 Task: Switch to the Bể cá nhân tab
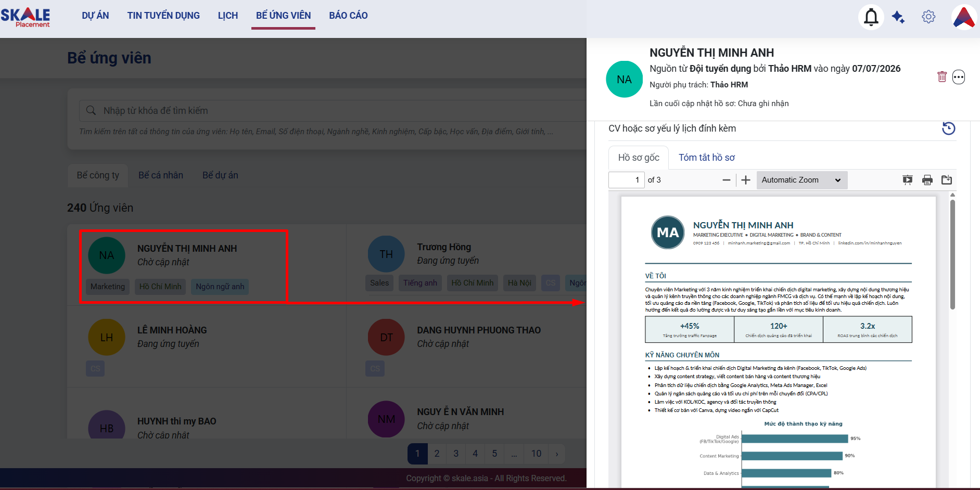[161, 175]
